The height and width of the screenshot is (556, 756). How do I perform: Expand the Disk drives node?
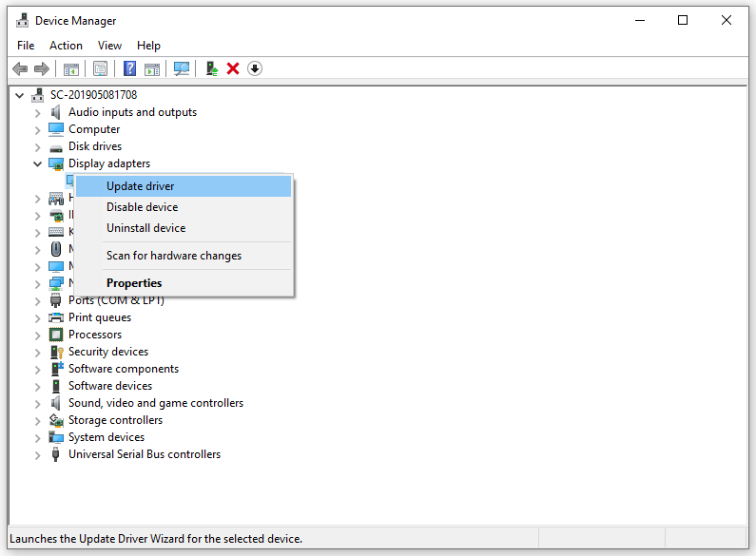[38, 147]
